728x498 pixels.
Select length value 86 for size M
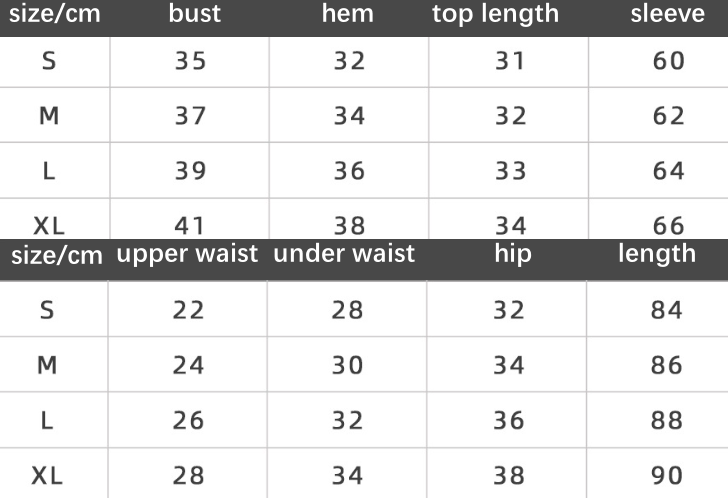pos(666,365)
